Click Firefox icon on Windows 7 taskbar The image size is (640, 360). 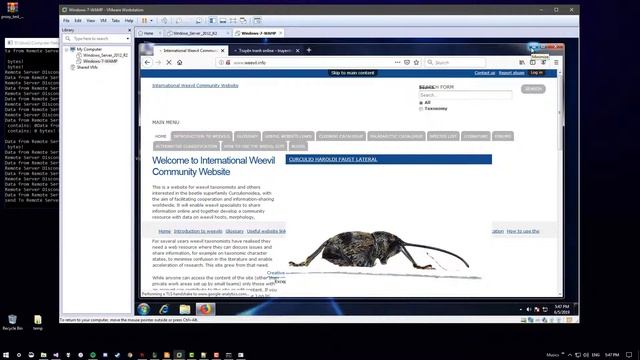tap(205, 309)
